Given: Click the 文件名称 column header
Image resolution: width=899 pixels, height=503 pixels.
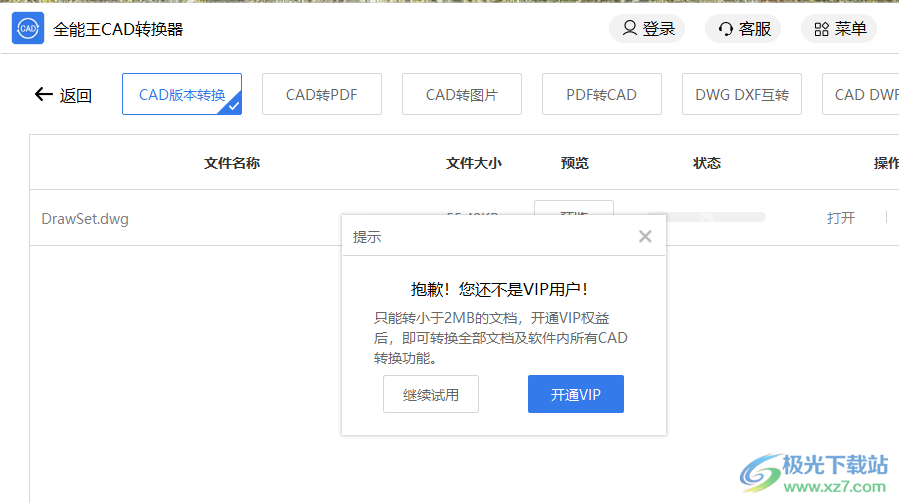Looking at the screenshot, I should tap(232, 163).
